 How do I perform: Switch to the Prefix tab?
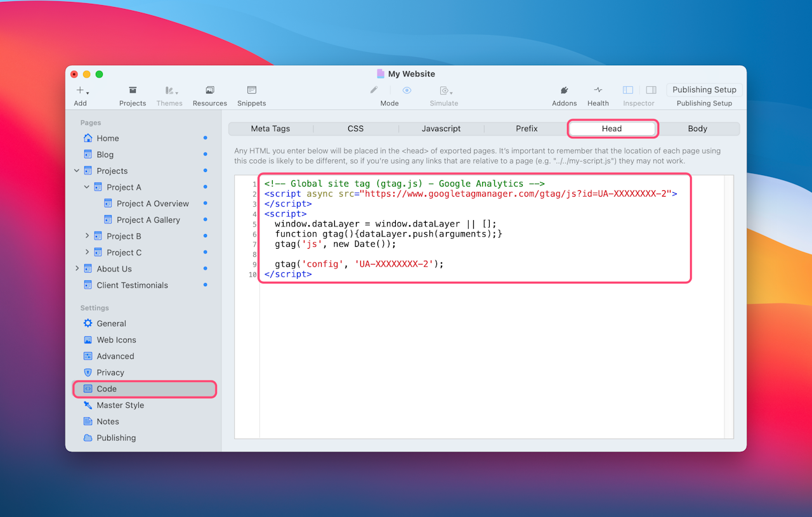tap(527, 129)
